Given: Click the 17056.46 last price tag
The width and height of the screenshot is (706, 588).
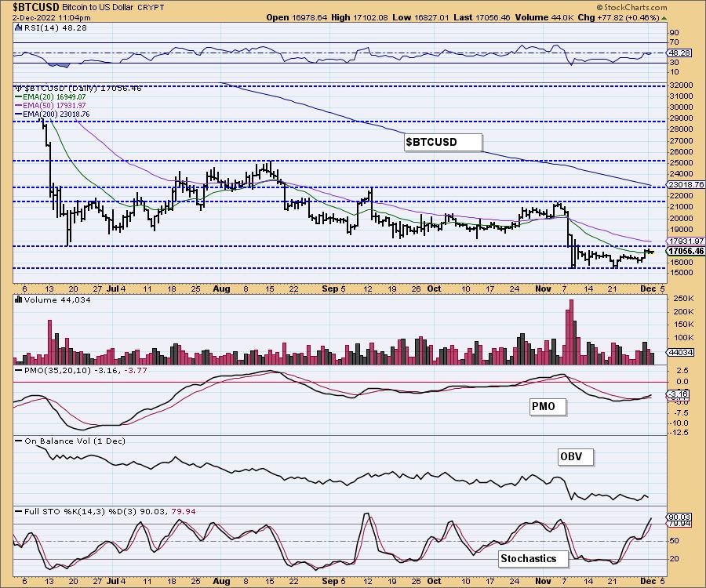Looking at the screenshot, I should coord(686,252).
